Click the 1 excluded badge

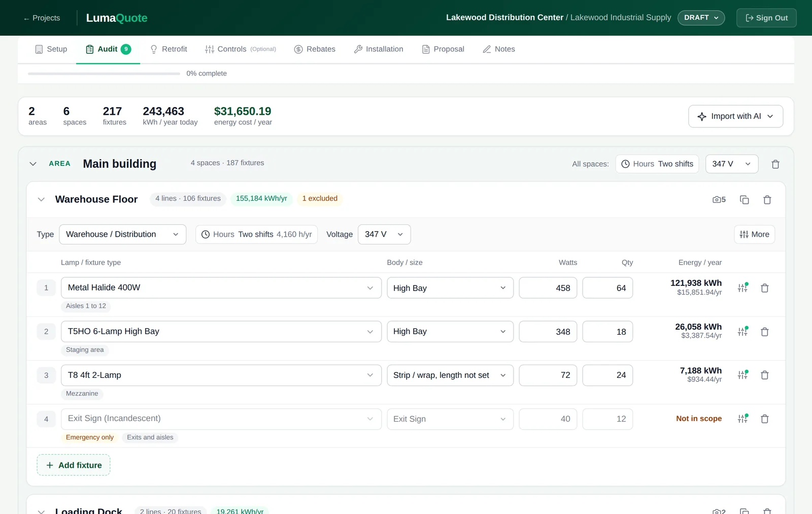(320, 199)
